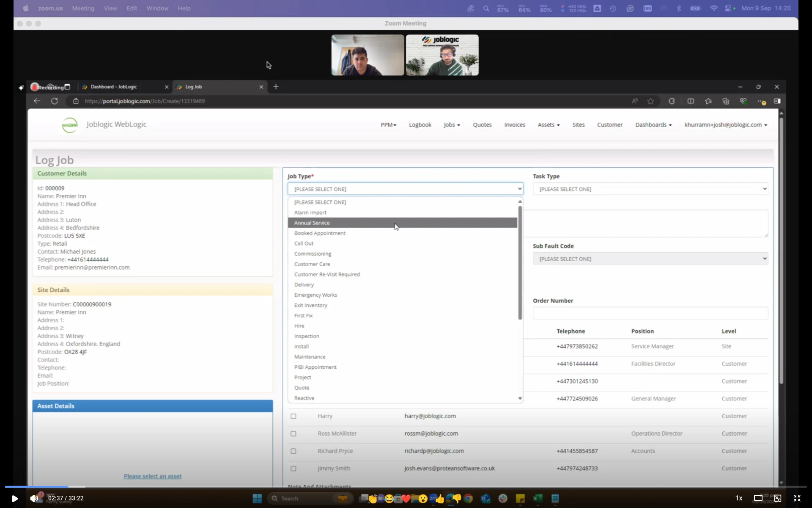Click the Windows taskbar Search box
This screenshot has height=508, width=812.
click(x=311, y=498)
